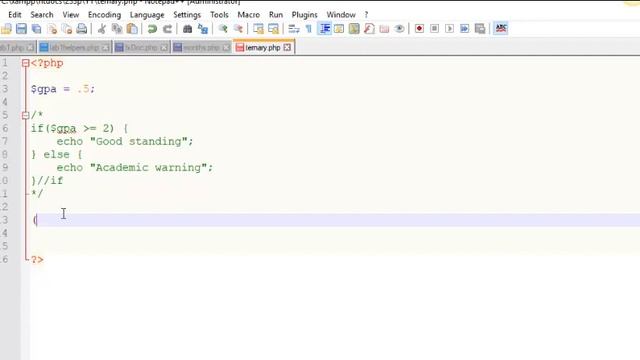
Task: Click the '}//if' comment line
Action: tap(47, 180)
